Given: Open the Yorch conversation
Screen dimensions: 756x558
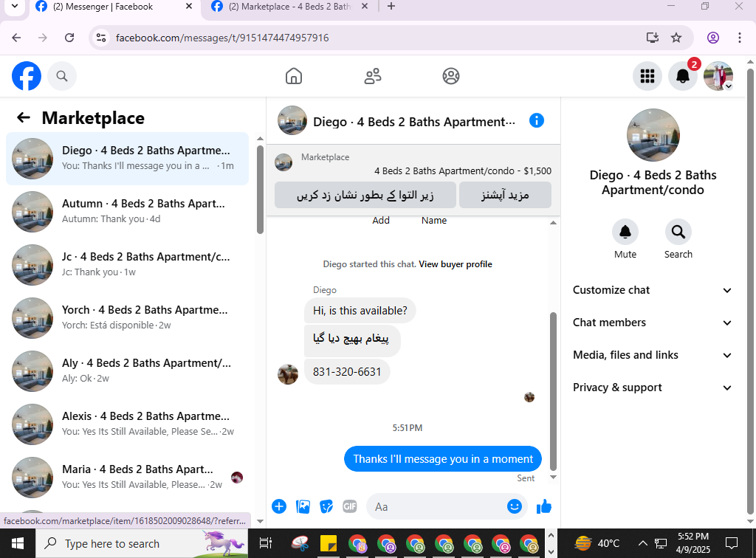Looking at the screenshot, I should click(127, 317).
